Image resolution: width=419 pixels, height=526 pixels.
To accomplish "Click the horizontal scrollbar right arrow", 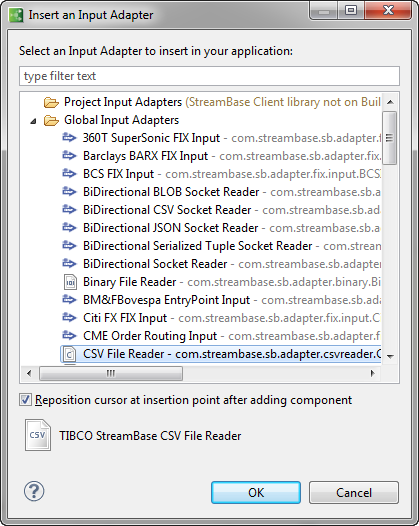I will point(372,373).
